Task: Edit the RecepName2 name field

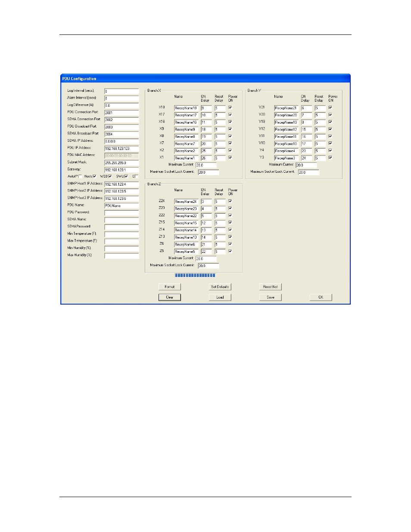Action: tap(186, 151)
